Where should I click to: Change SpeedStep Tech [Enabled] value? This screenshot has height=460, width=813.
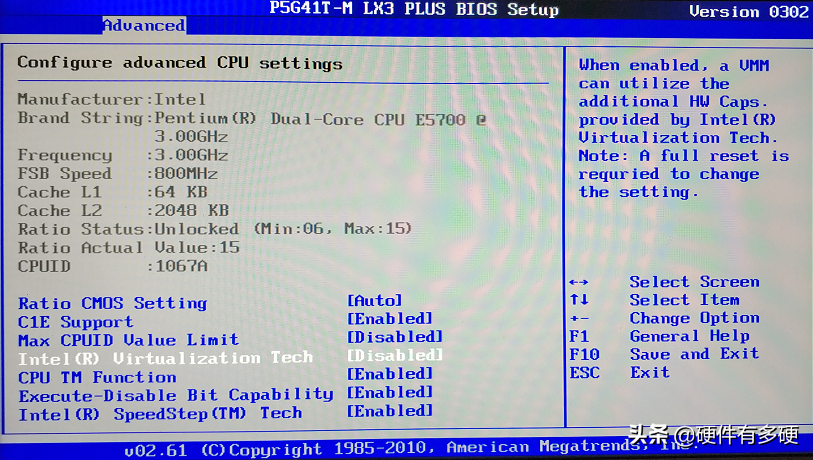point(390,411)
